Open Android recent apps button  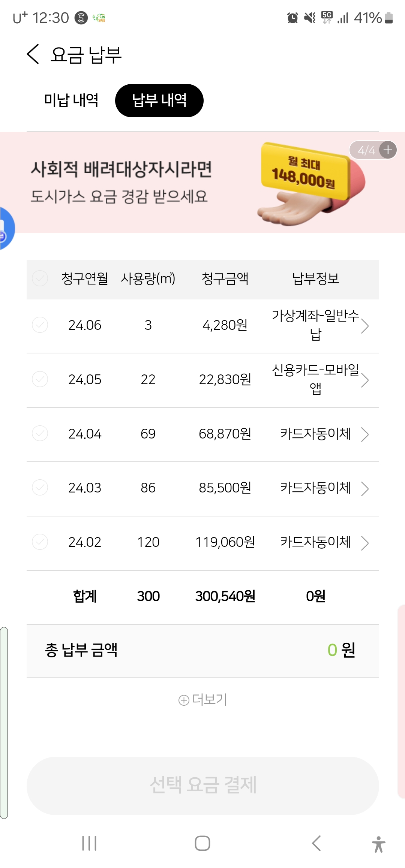[x=89, y=843]
